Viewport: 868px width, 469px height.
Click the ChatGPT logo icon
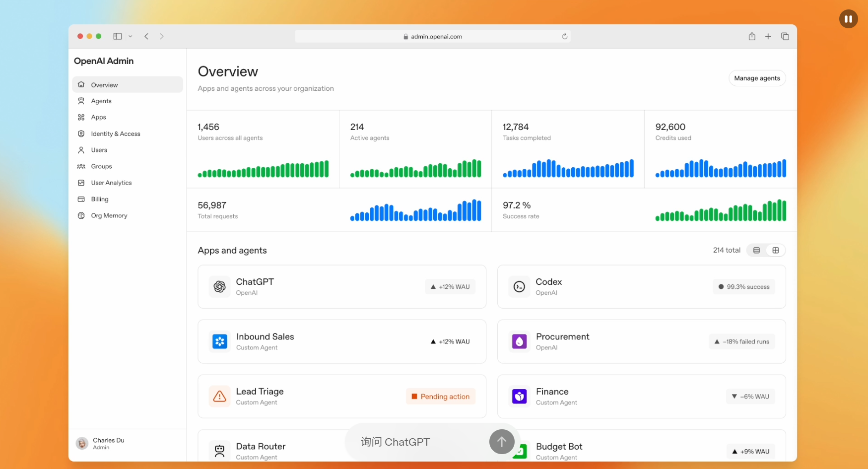click(219, 287)
